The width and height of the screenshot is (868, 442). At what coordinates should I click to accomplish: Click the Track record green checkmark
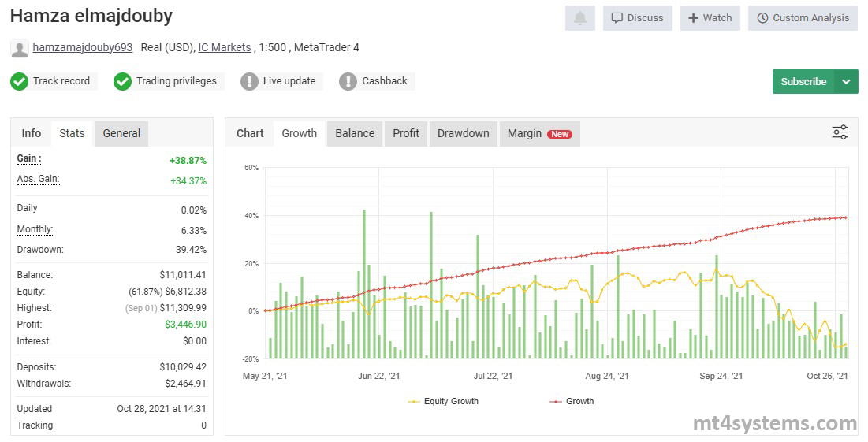pyautogui.click(x=20, y=81)
